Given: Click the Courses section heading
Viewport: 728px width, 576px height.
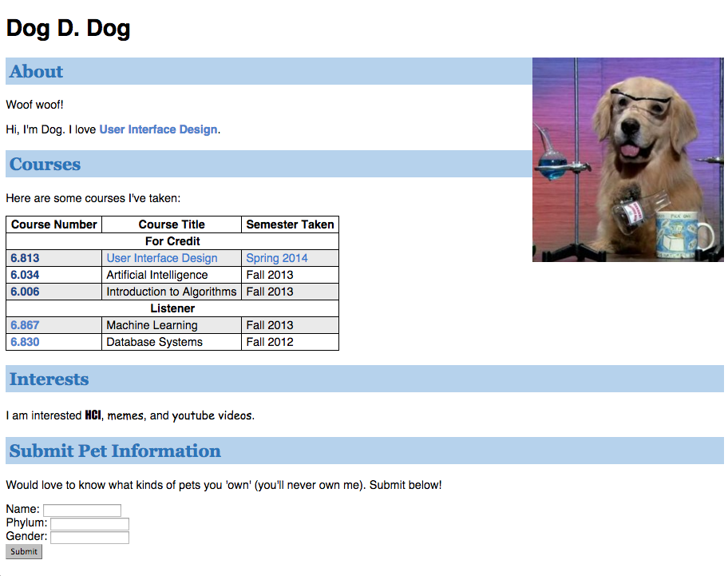Looking at the screenshot, I should pyautogui.click(x=44, y=165).
